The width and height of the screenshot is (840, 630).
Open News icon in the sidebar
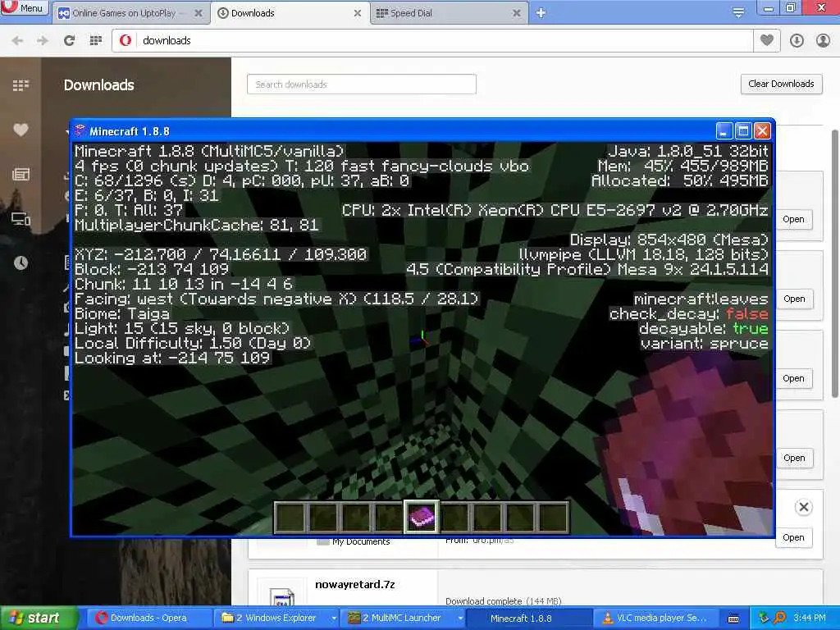21,174
